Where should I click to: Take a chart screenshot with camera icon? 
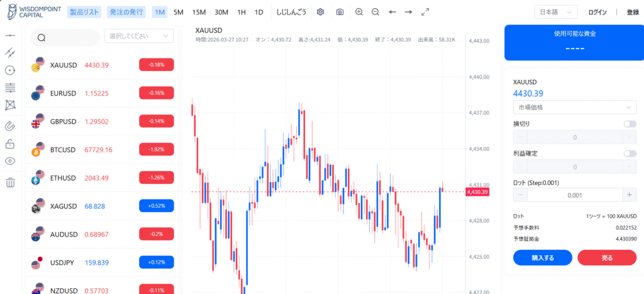click(340, 12)
